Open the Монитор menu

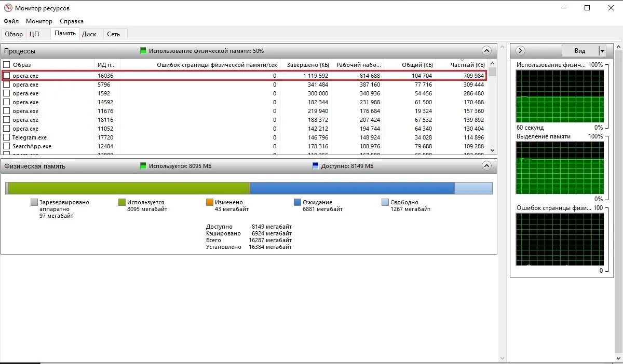[39, 21]
